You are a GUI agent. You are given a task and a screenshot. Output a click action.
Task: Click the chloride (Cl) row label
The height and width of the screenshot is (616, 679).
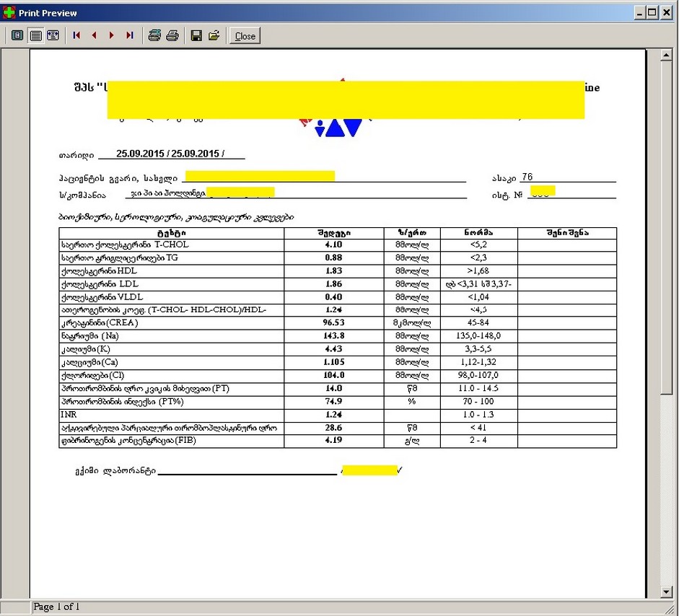click(x=92, y=375)
